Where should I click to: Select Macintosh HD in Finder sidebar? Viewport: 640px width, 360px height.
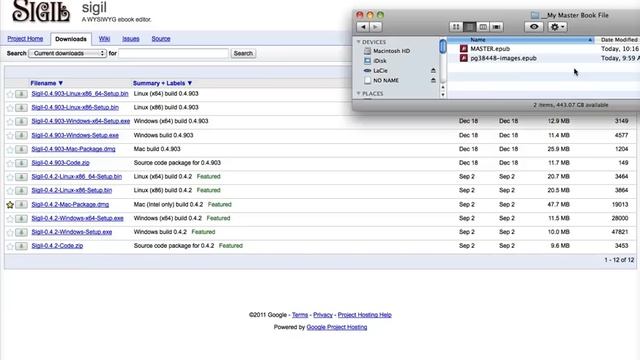(x=387, y=51)
